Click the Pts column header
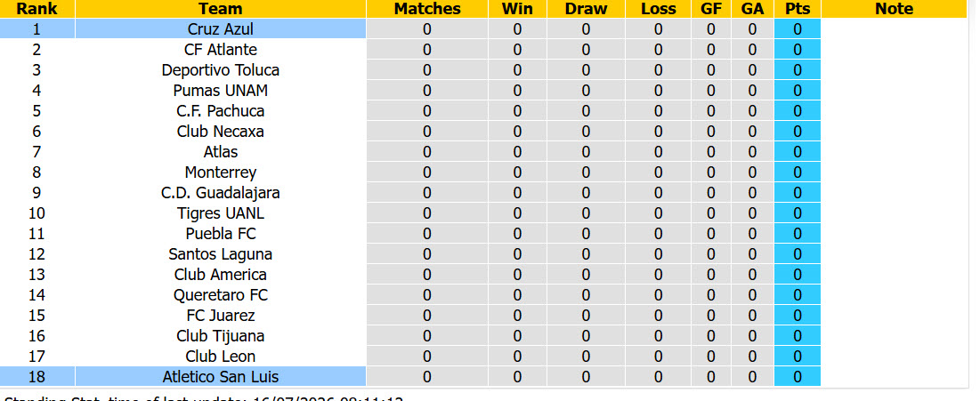The image size is (980, 401). tap(798, 9)
